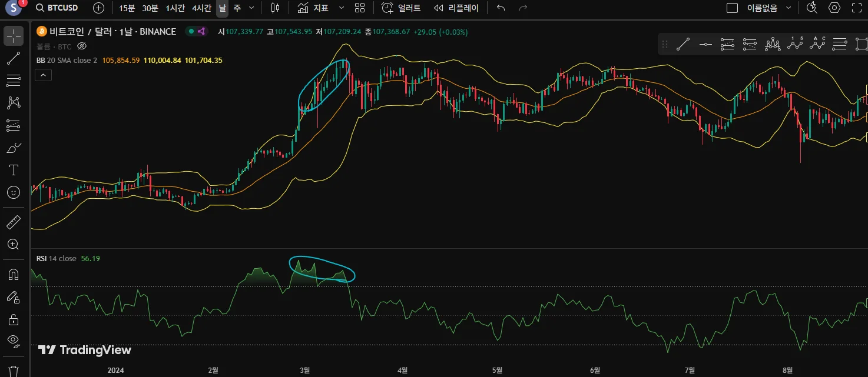Click the 리플레이 replay button
Image resolution: width=868 pixels, height=377 pixels.
click(456, 8)
